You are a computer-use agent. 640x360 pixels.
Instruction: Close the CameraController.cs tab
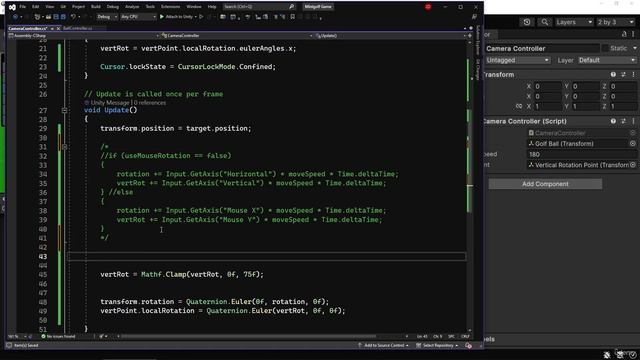point(58,29)
